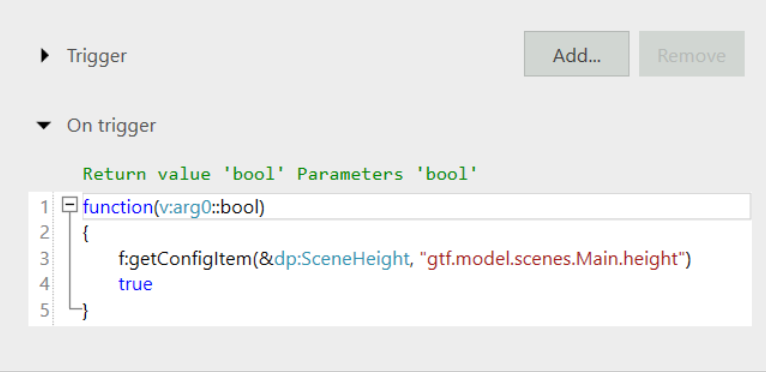Click the dp:SceneHeight datapool reference

(341, 259)
